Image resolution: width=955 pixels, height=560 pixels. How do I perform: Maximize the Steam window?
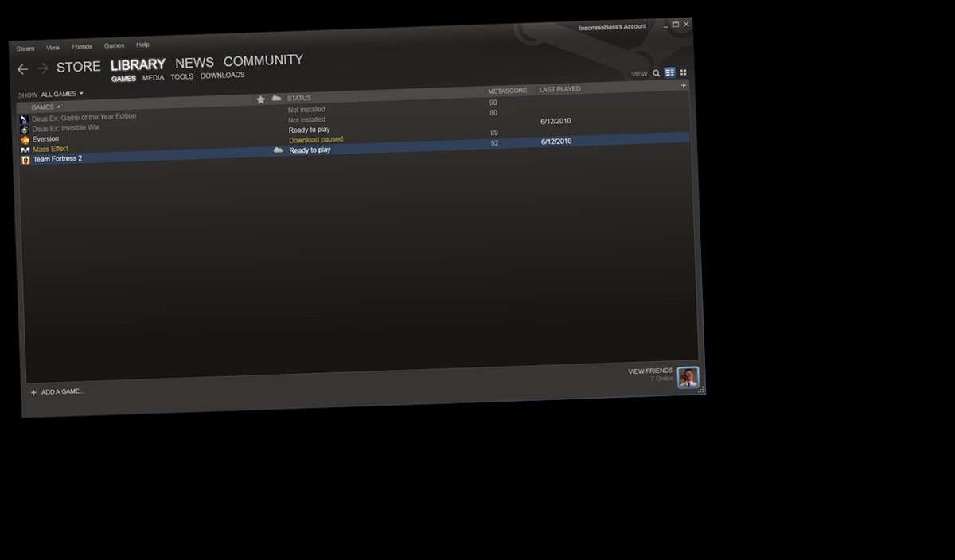point(676,25)
